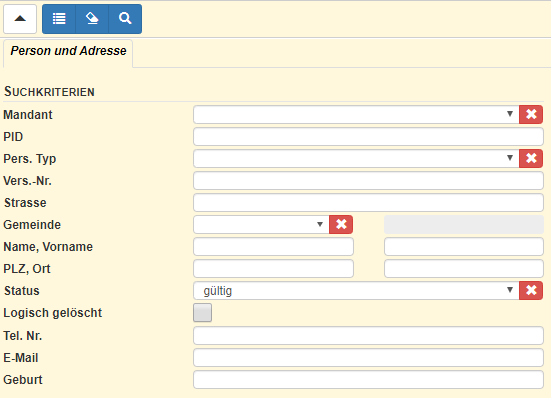Clear the Mandant selection with red X
The height and width of the screenshot is (398, 551).
[x=531, y=115]
